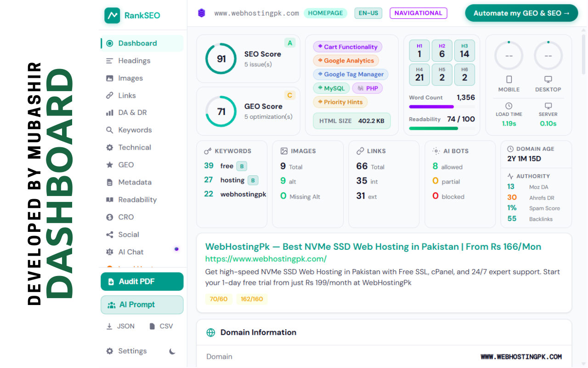This screenshot has width=588, height=368.
Task: Click the Priority Hints tag
Action: coord(340,102)
